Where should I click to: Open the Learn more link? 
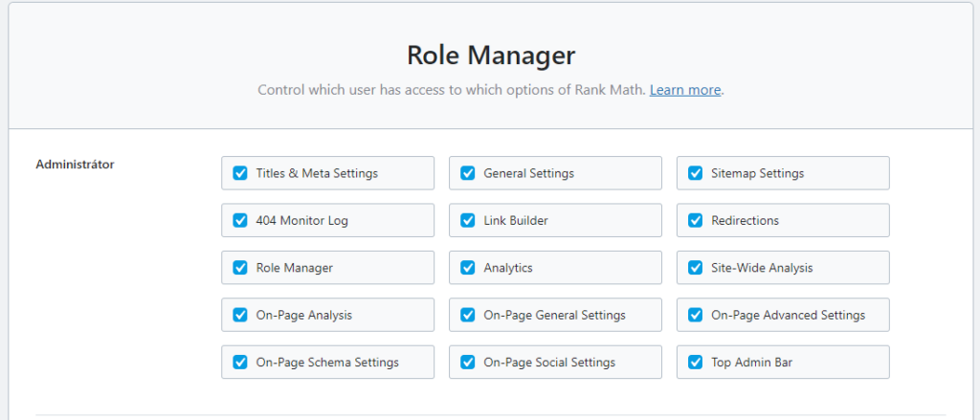(x=685, y=90)
